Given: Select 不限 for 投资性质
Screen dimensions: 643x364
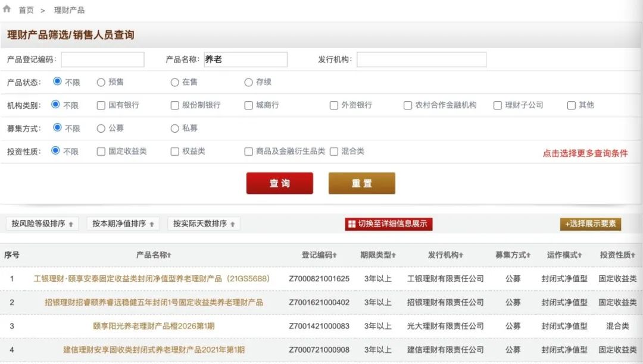Looking at the screenshot, I should [x=56, y=150].
